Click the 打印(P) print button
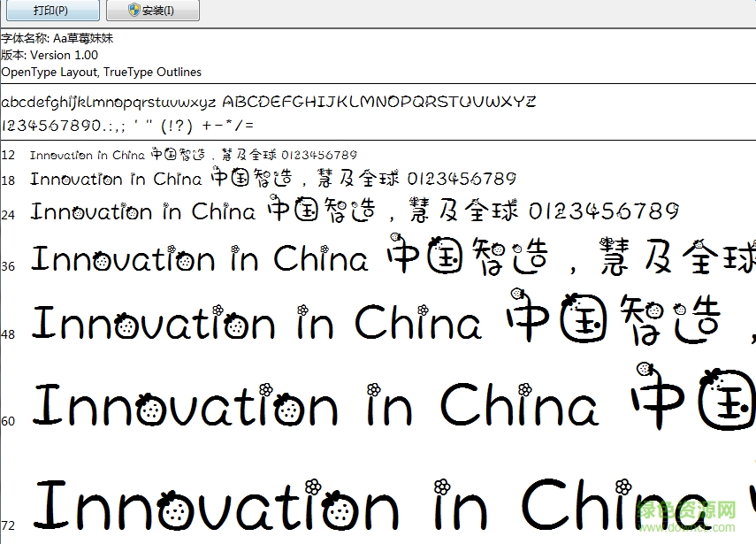The height and width of the screenshot is (544, 756). tap(52, 10)
